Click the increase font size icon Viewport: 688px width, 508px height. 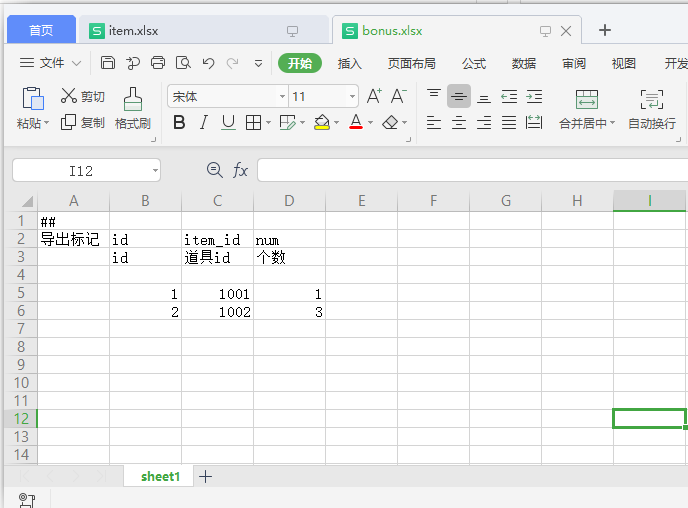tap(374, 97)
